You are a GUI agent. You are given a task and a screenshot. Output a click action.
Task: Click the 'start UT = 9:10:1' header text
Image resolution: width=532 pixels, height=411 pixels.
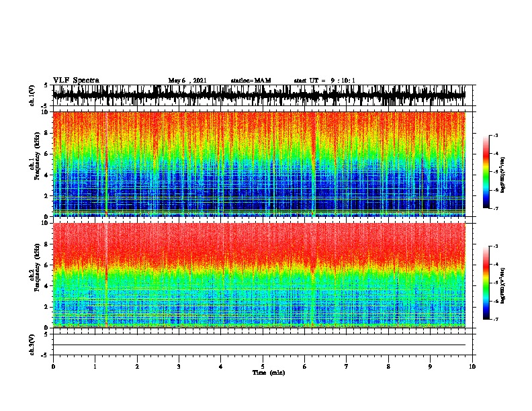(x=324, y=81)
